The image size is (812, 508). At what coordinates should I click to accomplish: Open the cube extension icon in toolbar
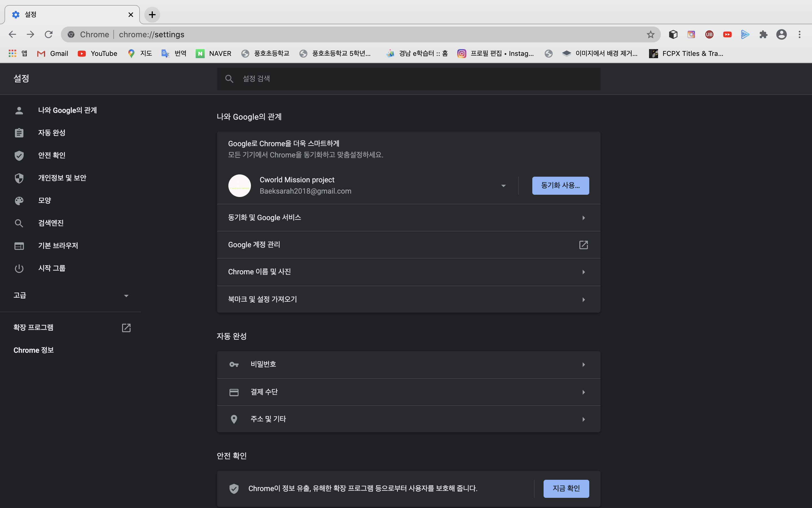[673, 34]
